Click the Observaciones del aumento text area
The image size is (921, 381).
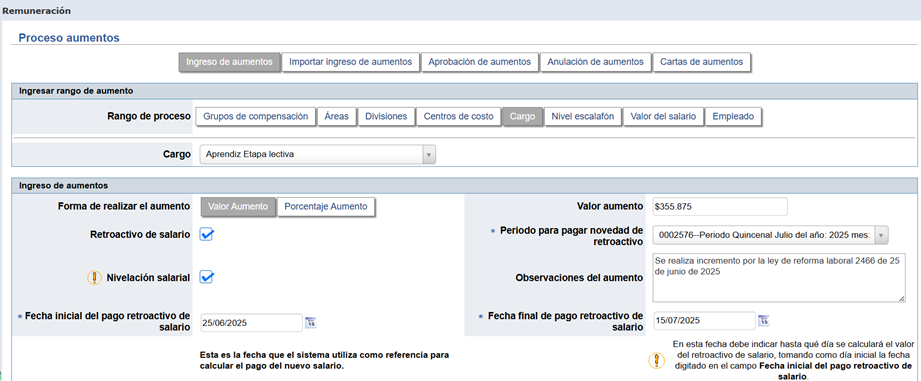coord(779,277)
